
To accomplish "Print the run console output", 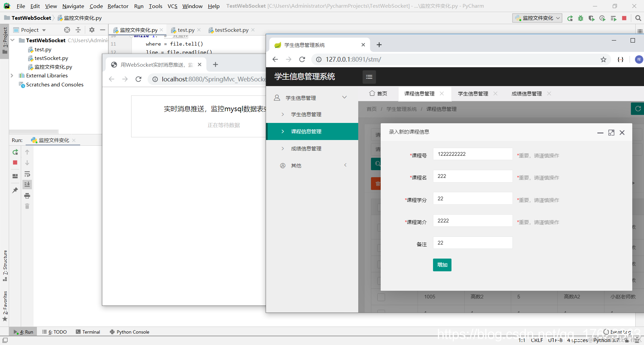I will (27, 196).
